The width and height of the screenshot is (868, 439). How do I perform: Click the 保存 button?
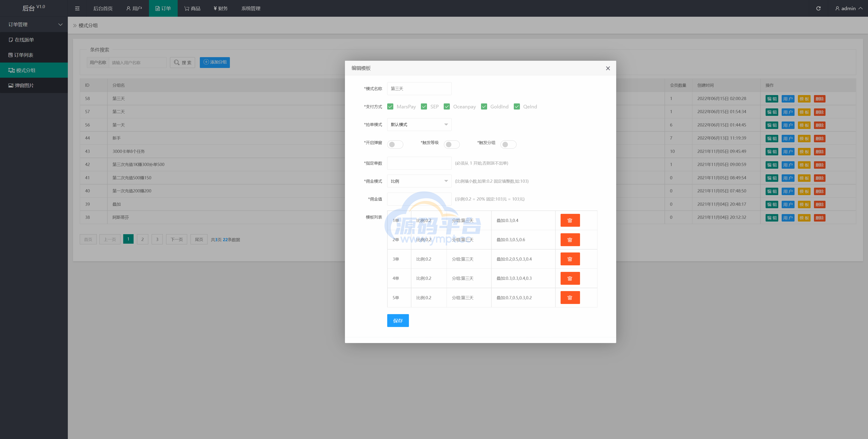click(x=398, y=320)
